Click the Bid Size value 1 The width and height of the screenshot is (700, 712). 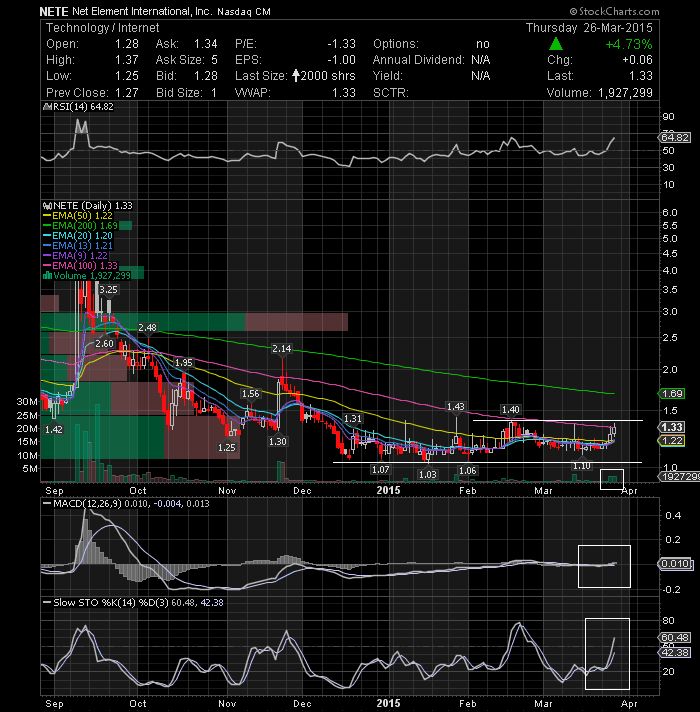coord(213,93)
